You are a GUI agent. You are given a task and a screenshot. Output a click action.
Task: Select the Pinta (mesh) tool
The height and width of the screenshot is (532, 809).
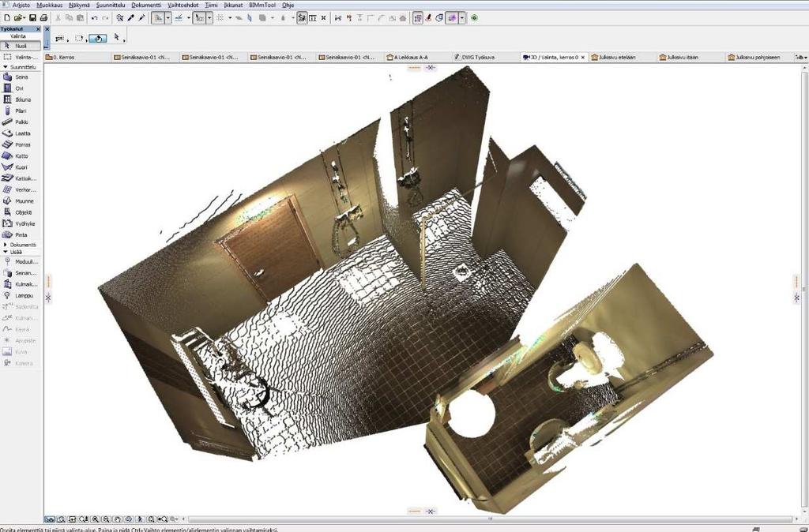(x=21, y=235)
